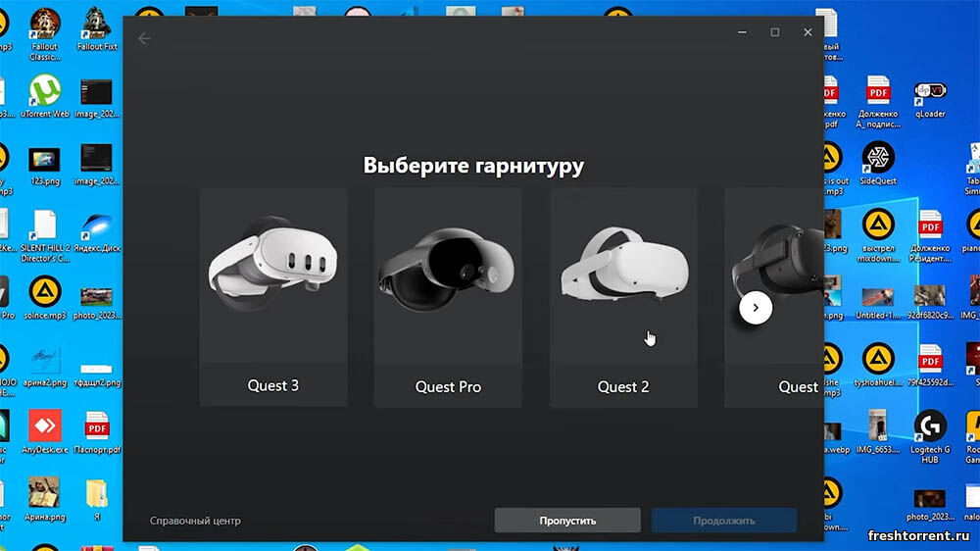The height and width of the screenshot is (551, 980).
Task: Launch qLoader from the desktop
Action: click(x=930, y=99)
